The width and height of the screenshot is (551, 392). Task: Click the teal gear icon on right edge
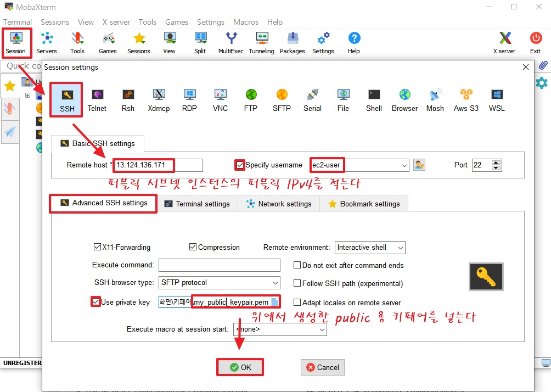542,83
